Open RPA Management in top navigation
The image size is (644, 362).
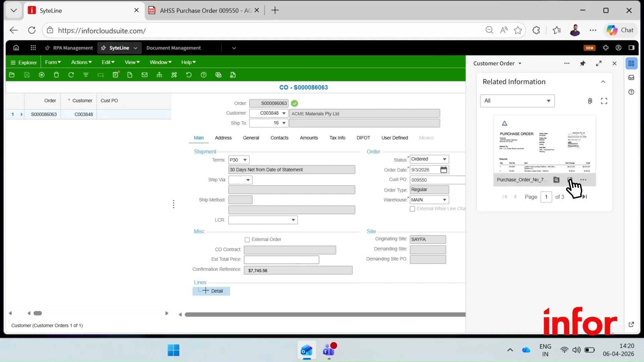[69, 48]
